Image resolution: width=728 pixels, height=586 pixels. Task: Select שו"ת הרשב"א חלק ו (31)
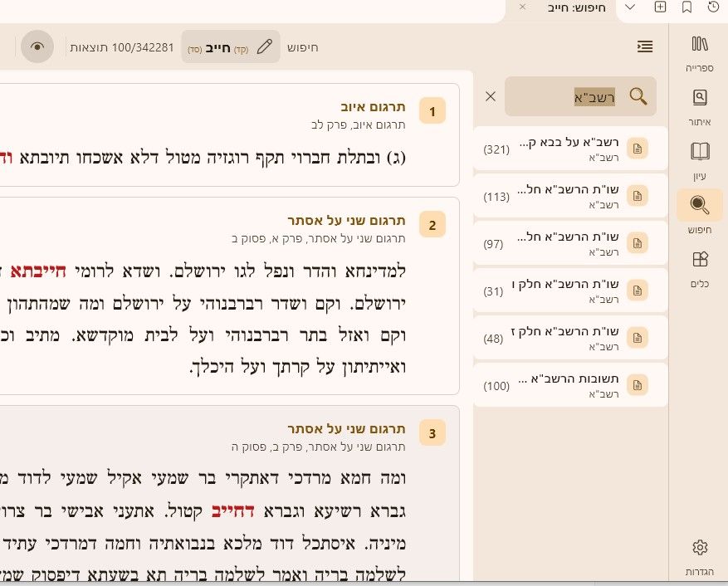click(570, 291)
